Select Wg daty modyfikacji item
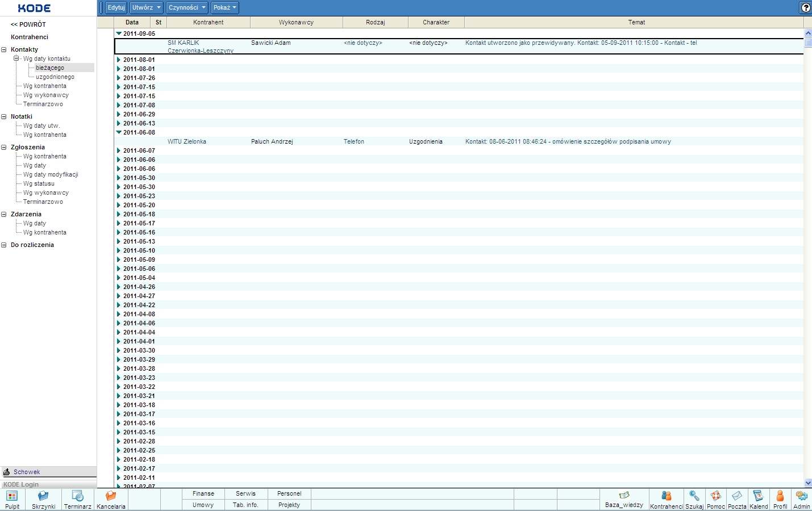 (x=51, y=174)
